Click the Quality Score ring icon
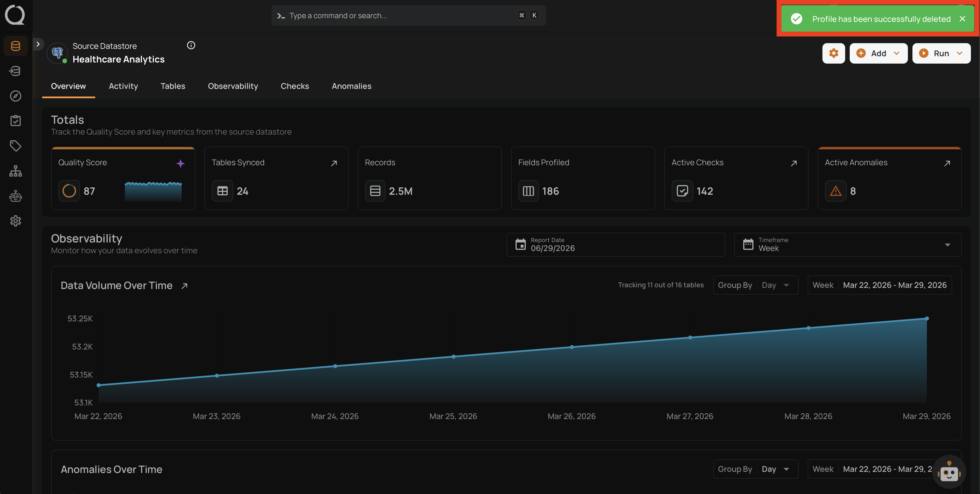 (x=69, y=191)
